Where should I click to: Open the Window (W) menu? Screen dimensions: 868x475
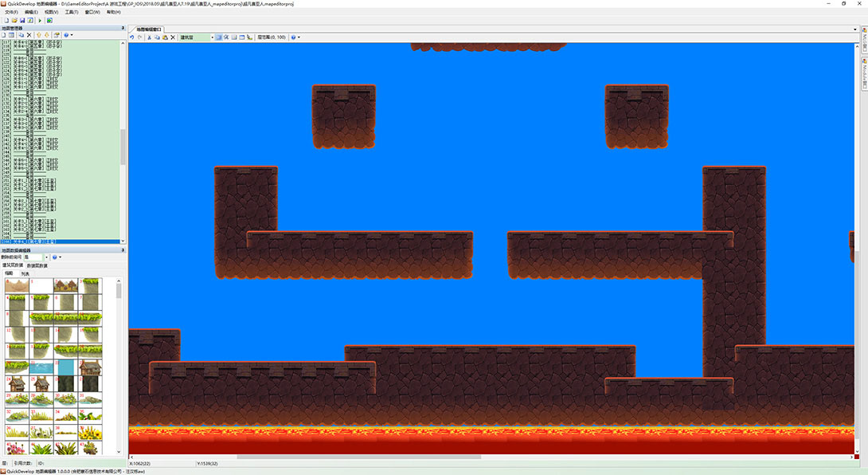[x=92, y=12]
